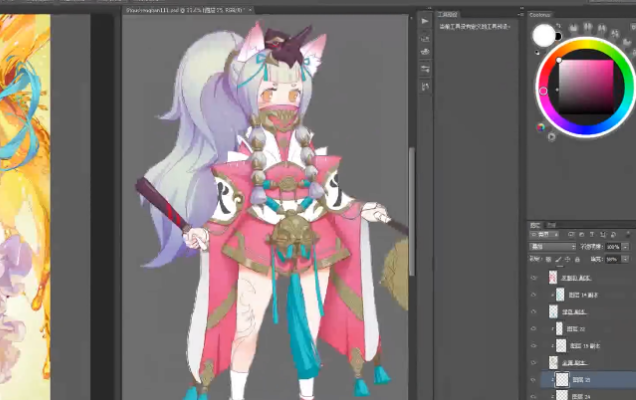
Task: Reset to default colors mini icon in Coolorus
Action: click(537, 53)
